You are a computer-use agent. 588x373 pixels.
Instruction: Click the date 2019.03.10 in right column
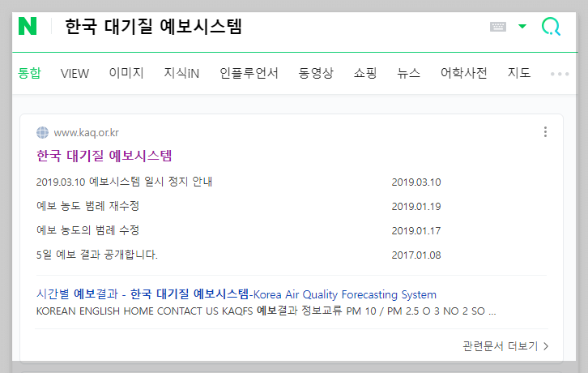(416, 182)
